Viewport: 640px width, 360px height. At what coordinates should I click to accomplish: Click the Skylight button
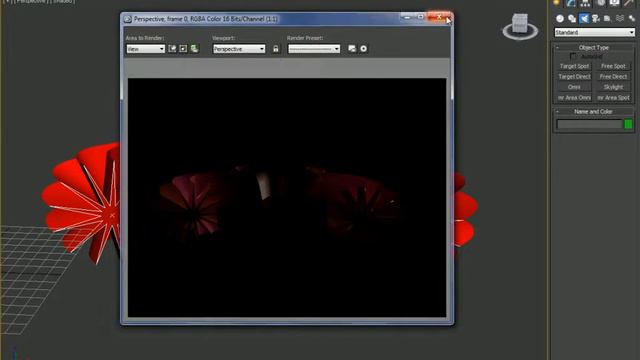click(613, 87)
